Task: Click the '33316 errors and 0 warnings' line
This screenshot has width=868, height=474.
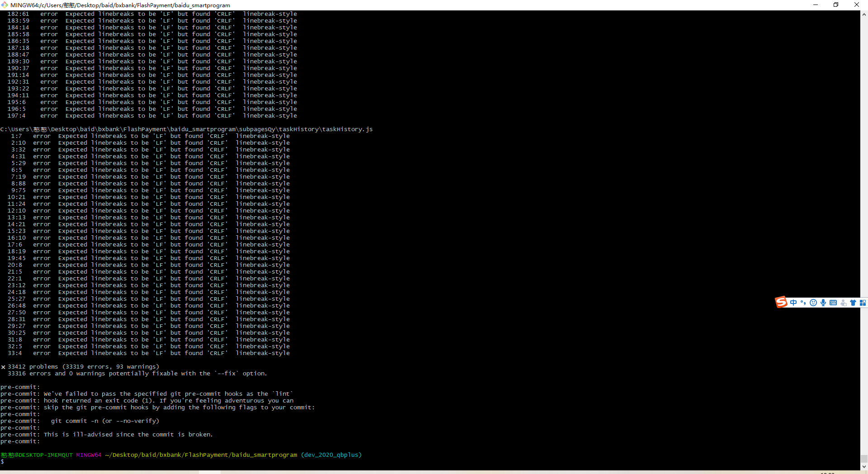Action: coord(137,374)
